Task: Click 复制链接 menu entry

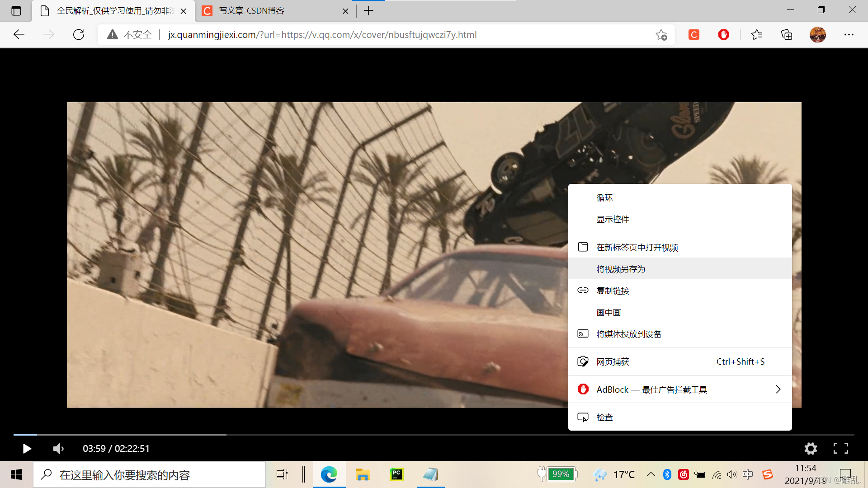Action: (x=680, y=291)
